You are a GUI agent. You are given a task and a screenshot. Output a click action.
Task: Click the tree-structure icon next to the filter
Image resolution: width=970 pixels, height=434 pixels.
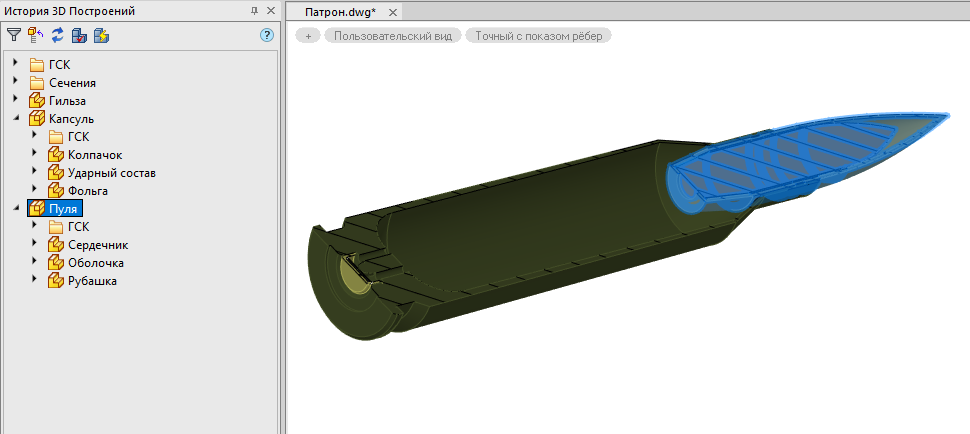point(36,35)
